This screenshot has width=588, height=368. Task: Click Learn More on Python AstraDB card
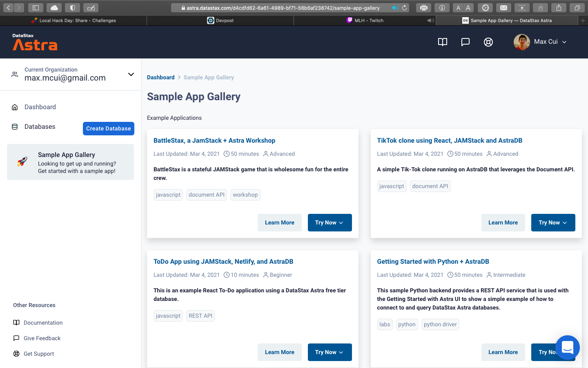click(x=503, y=352)
